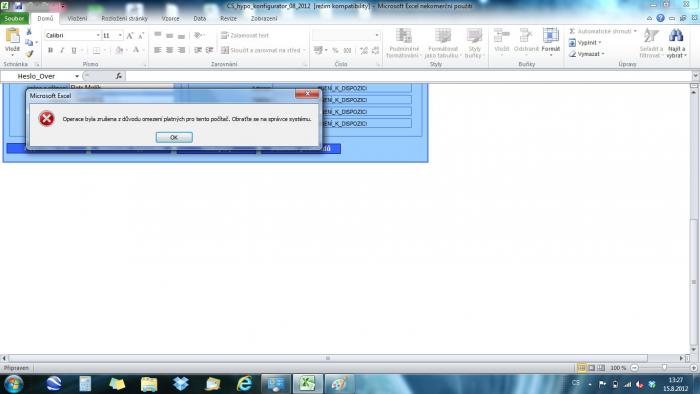Screen dimensions: 700x394
Task: Open the Excel help question mark icon
Action: click(660, 18)
